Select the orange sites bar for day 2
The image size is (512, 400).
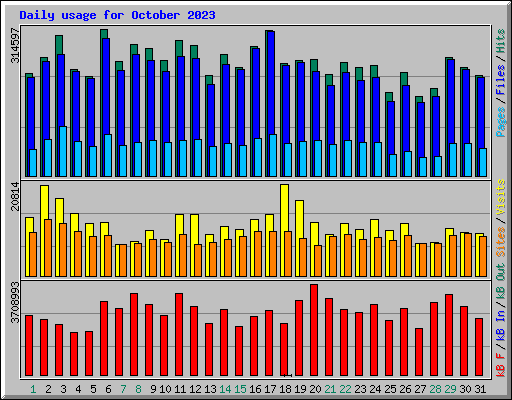48,248
